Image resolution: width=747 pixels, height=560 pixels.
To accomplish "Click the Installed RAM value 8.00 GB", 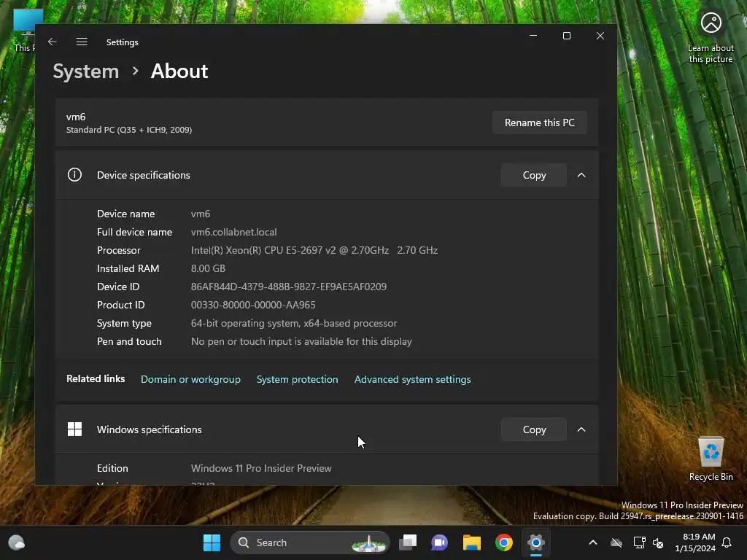I will click(208, 268).
